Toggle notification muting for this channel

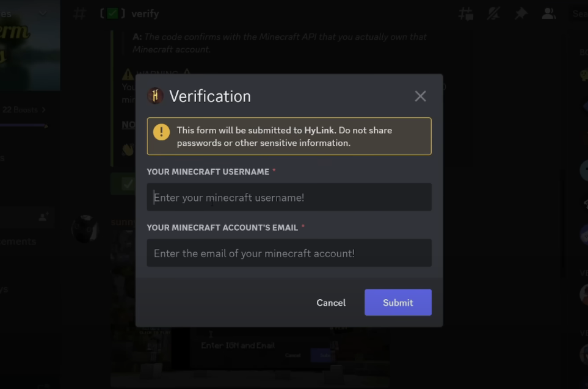(x=493, y=13)
